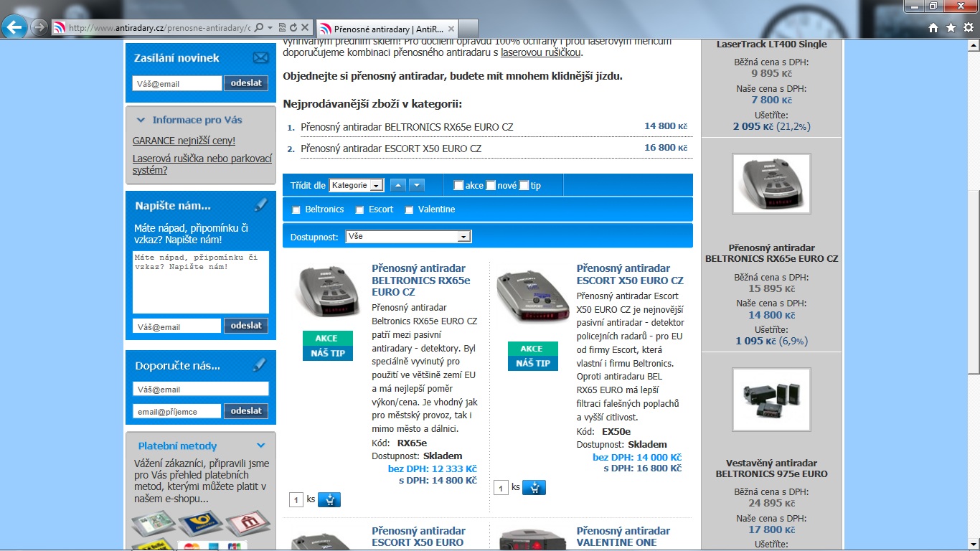
Task: Open 'GARANCE nejnižší ceny!' link
Action: point(184,141)
